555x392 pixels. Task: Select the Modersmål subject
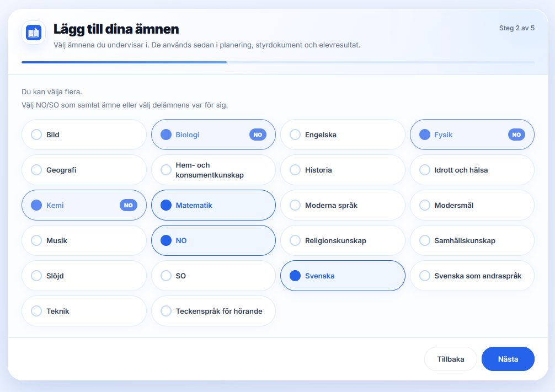click(x=472, y=205)
